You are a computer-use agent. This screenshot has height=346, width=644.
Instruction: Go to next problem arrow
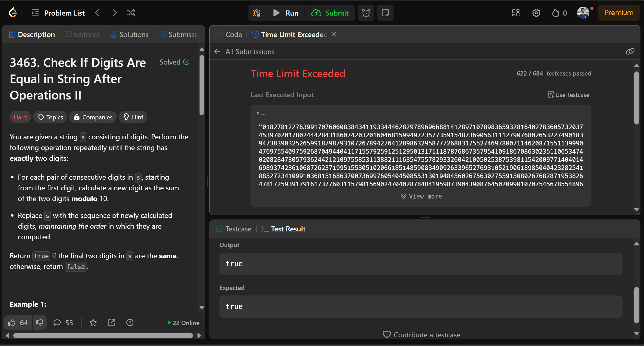coord(115,13)
